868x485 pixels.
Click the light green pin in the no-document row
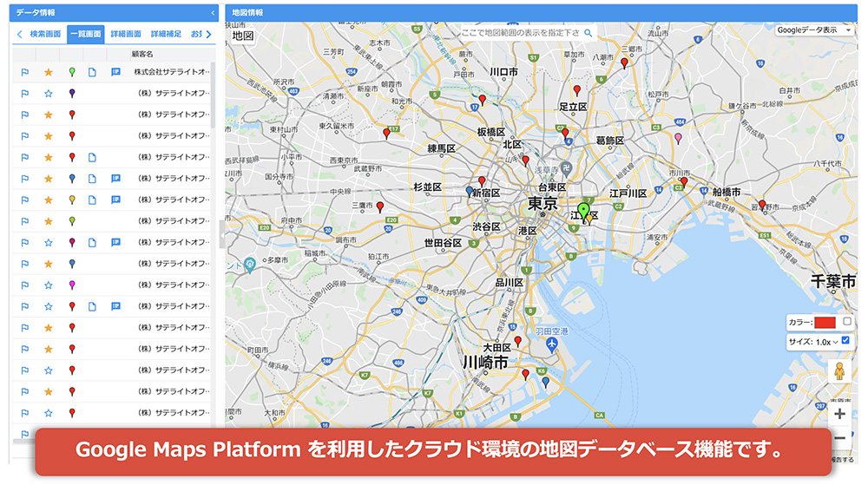pyautogui.click(x=72, y=221)
